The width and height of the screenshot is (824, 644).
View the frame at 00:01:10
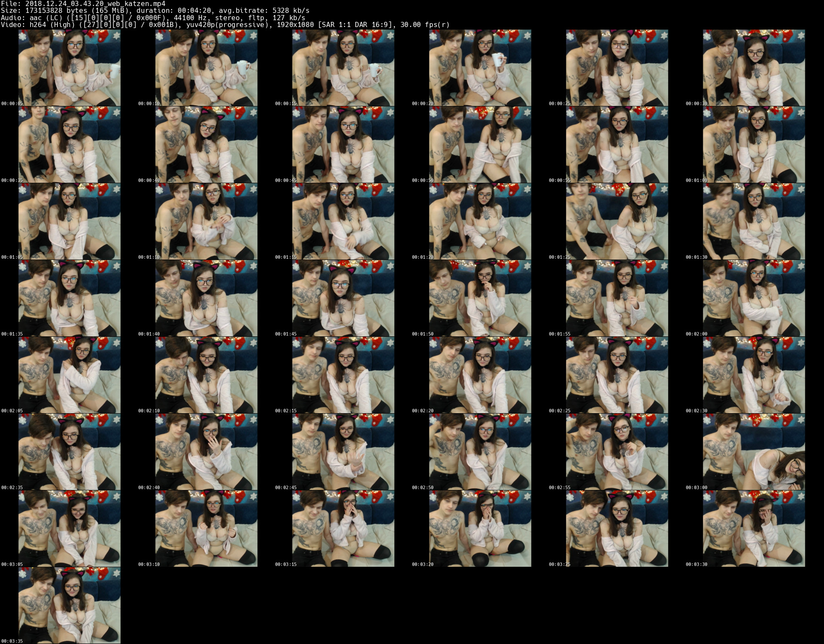tap(206, 221)
